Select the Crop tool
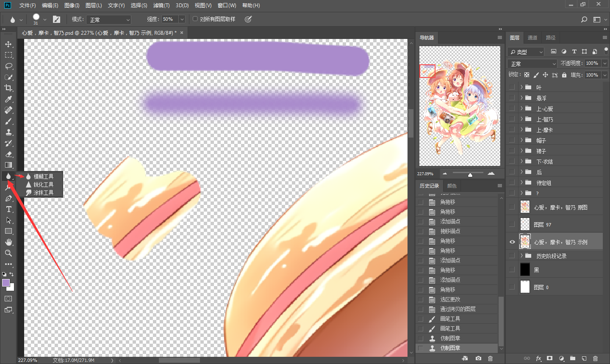 point(8,88)
